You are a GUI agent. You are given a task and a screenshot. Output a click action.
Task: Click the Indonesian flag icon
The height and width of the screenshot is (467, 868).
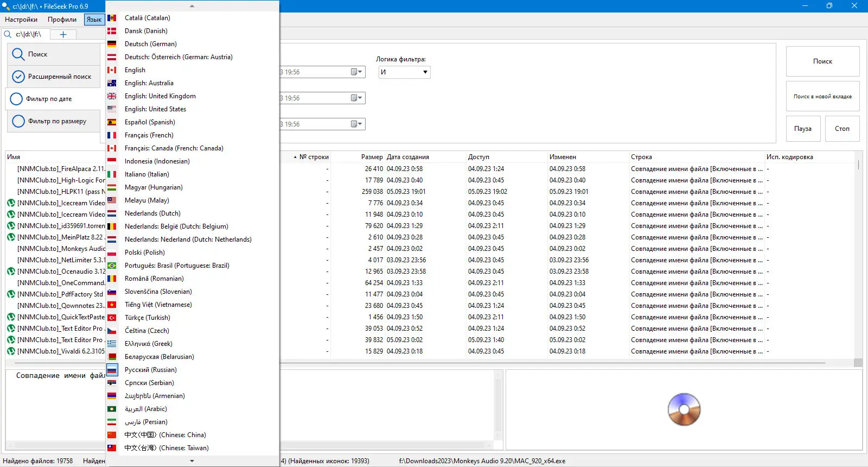112,161
